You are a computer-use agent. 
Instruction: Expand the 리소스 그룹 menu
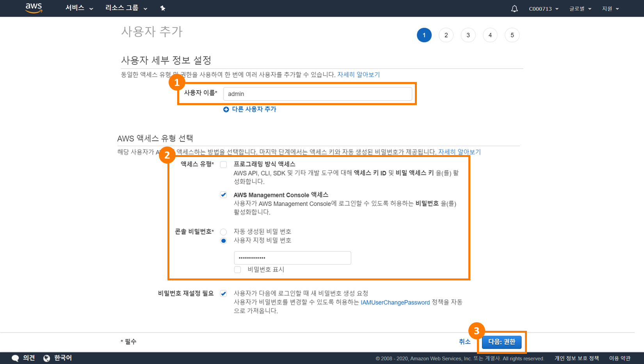[x=126, y=8]
